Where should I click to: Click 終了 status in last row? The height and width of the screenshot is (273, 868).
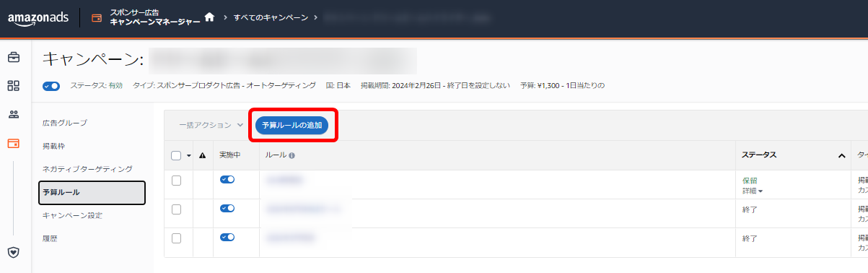point(750,238)
